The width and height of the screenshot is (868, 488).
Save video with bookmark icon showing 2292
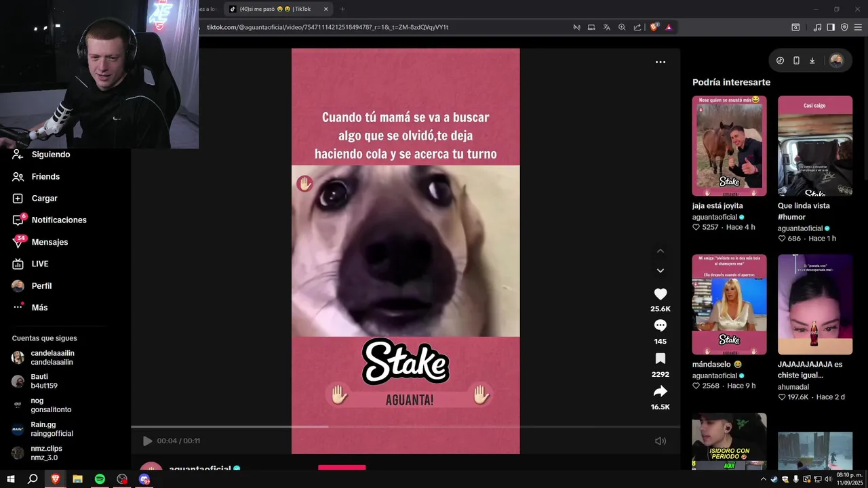pos(660,359)
